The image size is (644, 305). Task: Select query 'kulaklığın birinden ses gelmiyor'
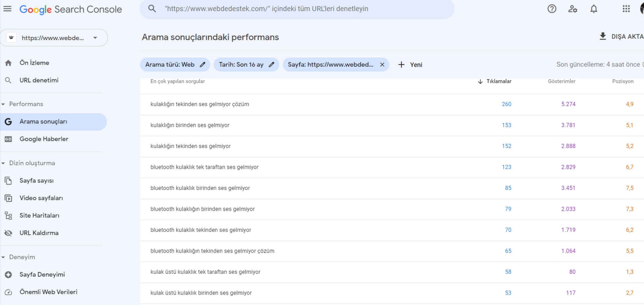(190, 125)
